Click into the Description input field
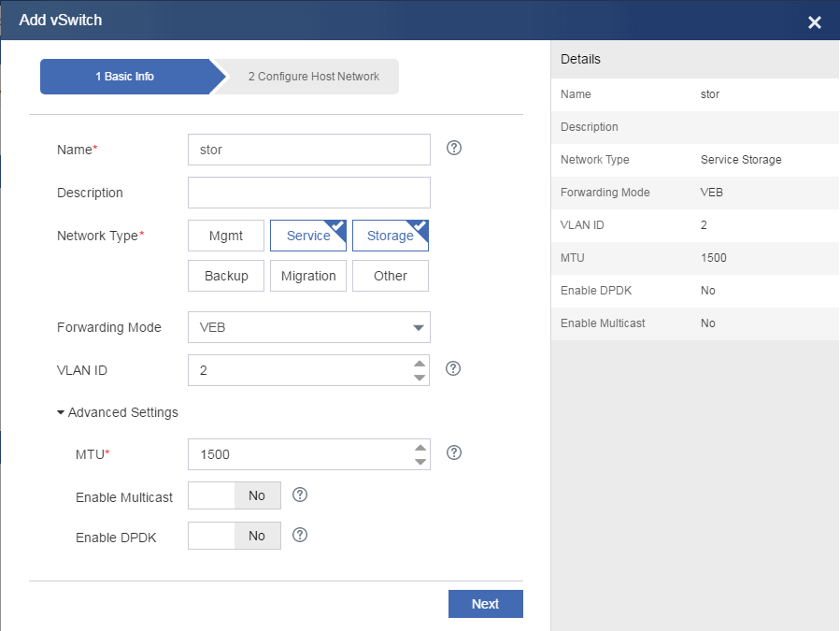840x631 pixels. coord(309,193)
